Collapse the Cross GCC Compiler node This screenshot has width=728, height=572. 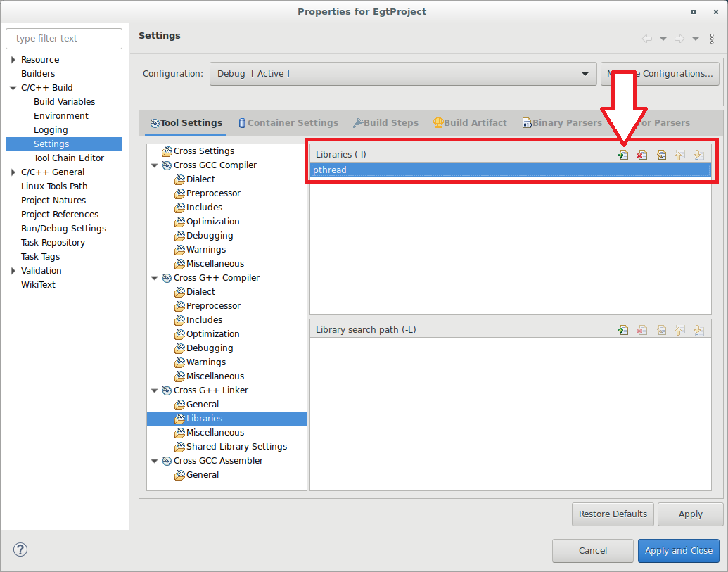[x=154, y=165]
